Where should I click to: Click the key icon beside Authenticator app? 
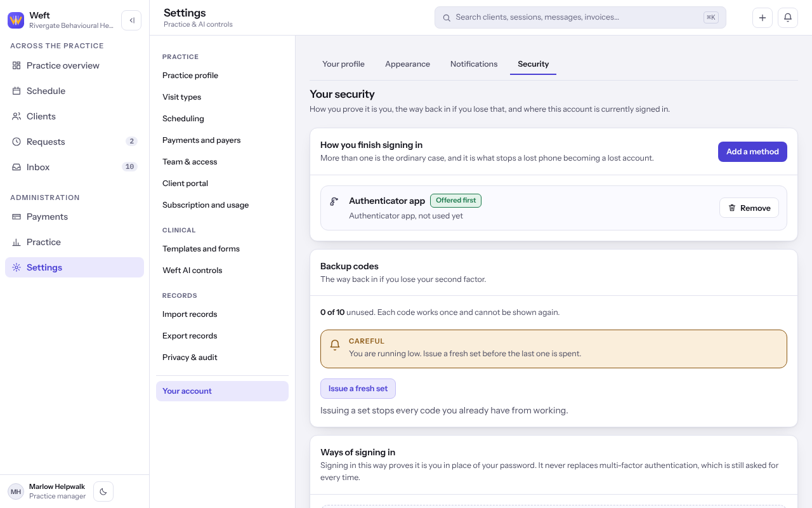[334, 201]
